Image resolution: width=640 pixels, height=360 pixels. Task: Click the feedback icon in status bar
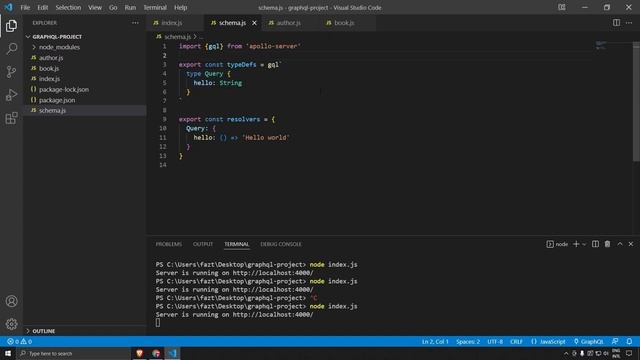[615, 342]
